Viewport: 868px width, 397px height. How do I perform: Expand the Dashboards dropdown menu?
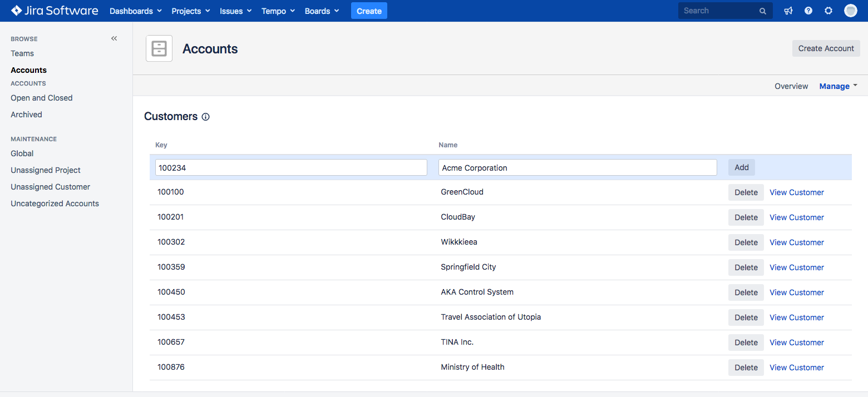click(x=135, y=11)
